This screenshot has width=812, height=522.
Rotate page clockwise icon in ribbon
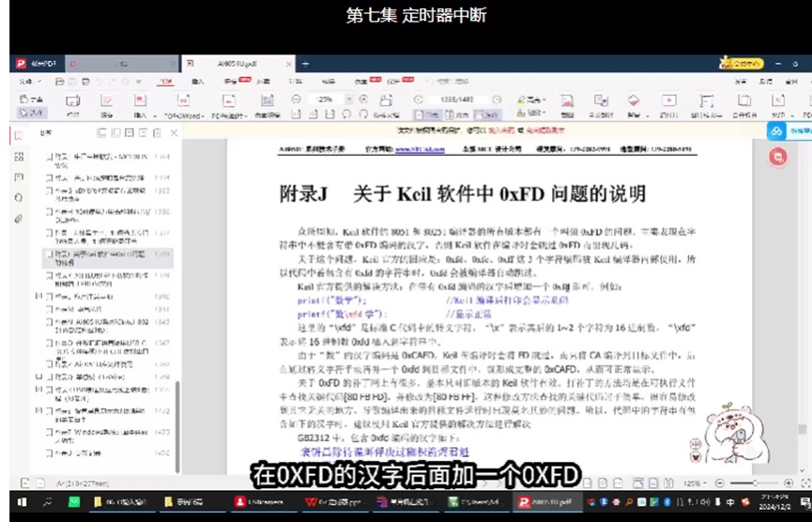[363, 114]
